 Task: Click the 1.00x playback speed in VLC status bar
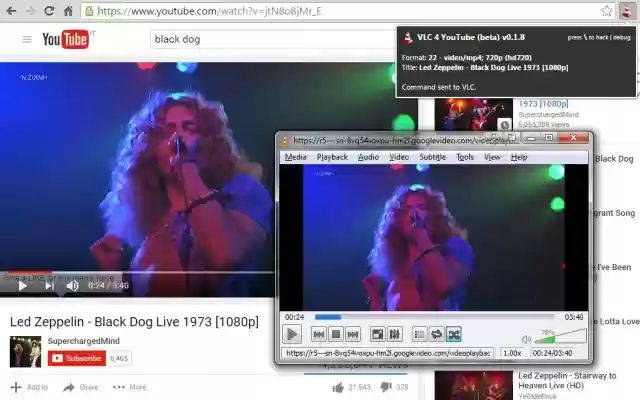(512, 353)
